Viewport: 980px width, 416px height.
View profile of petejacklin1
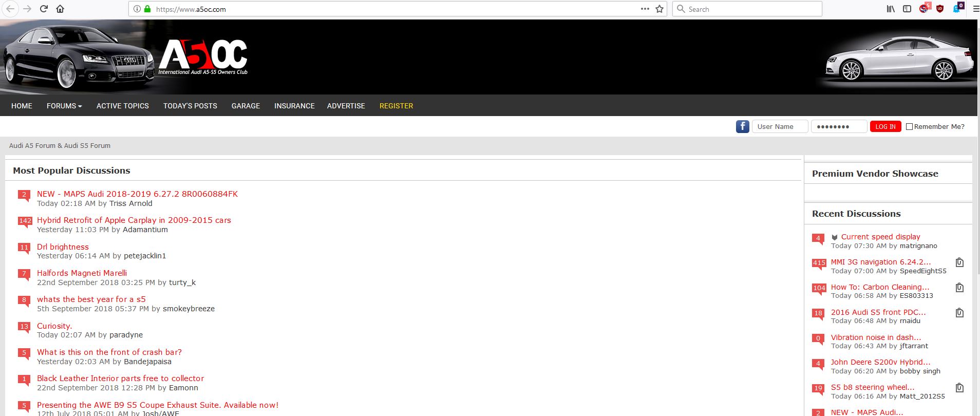click(145, 256)
